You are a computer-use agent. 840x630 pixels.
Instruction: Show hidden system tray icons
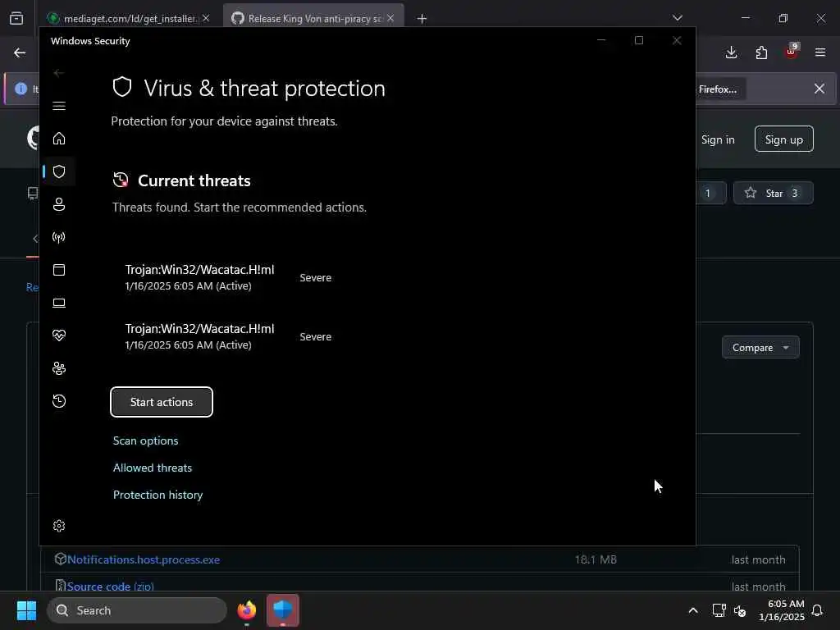[692, 610]
